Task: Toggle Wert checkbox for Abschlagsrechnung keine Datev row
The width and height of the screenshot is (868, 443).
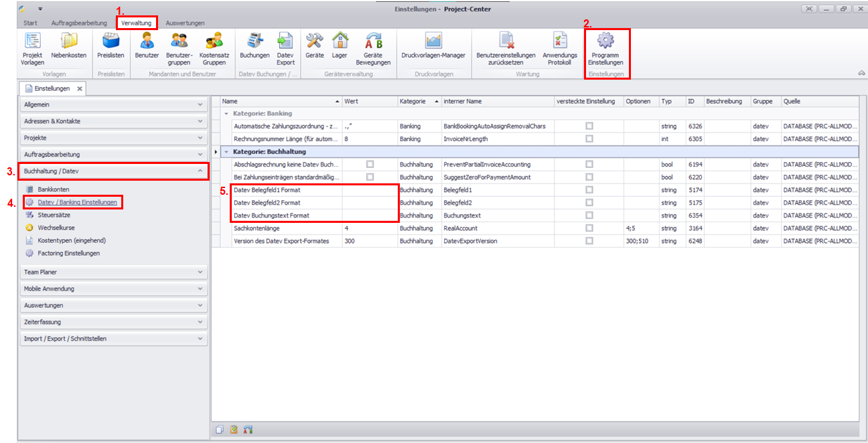Action: click(370, 164)
